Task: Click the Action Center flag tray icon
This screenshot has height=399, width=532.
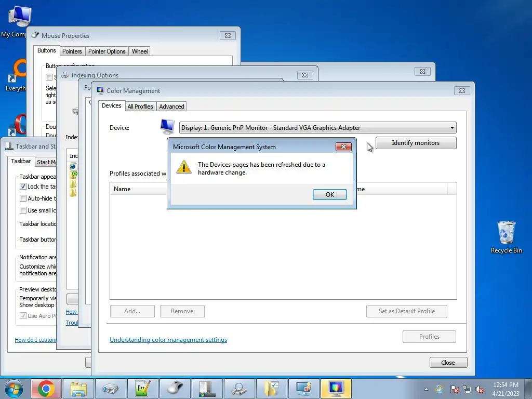Action: [x=454, y=389]
